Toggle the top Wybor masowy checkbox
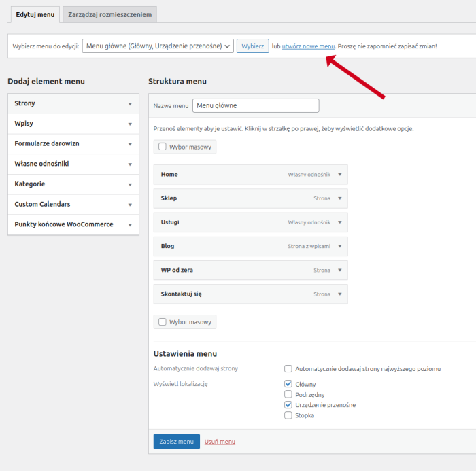 [x=163, y=147]
